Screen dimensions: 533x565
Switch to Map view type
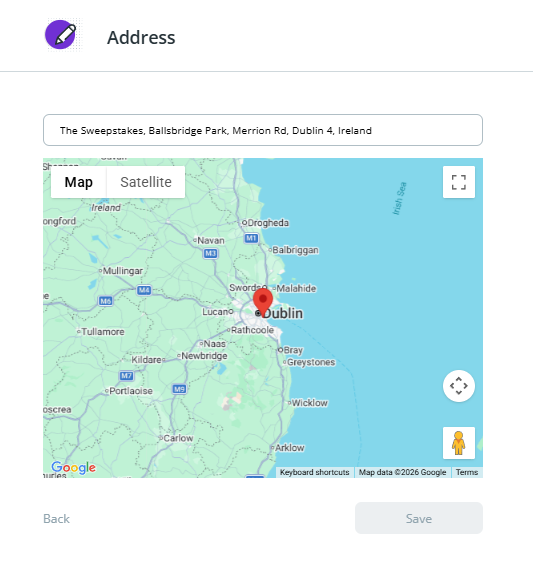pos(79,182)
